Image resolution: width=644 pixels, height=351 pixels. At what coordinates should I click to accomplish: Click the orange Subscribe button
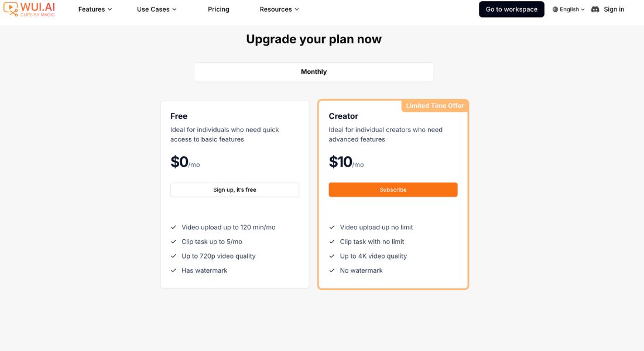393,190
